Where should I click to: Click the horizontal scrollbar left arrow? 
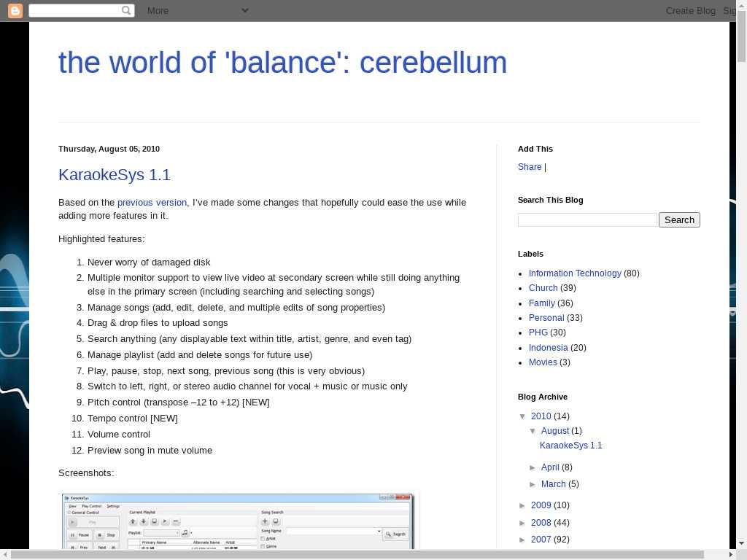5,555
